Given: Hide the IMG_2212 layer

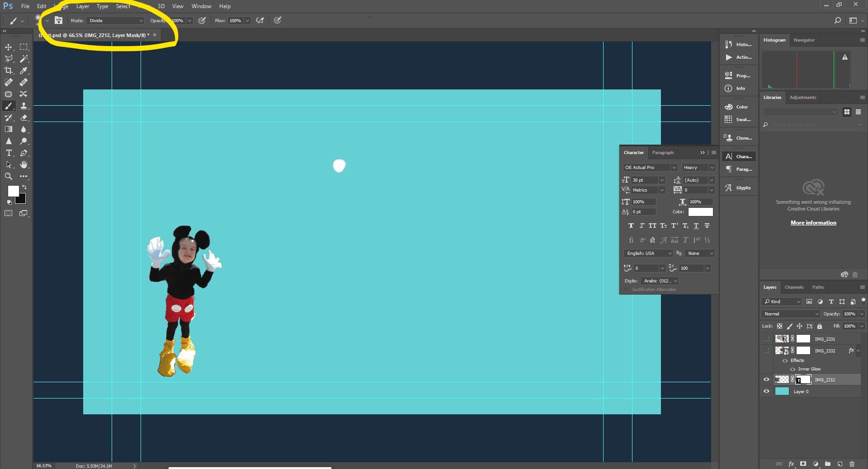Looking at the screenshot, I should pyautogui.click(x=766, y=380).
